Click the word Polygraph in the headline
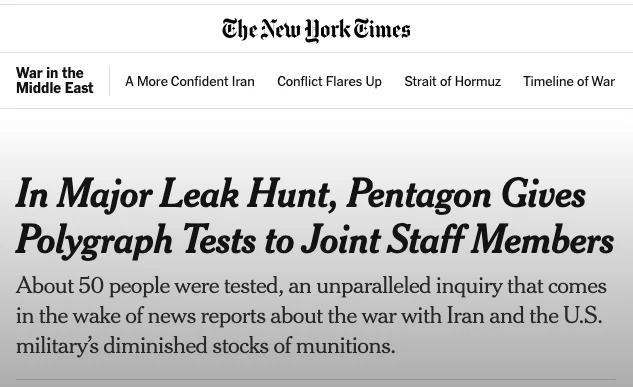The image size is (633, 387). [94, 241]
